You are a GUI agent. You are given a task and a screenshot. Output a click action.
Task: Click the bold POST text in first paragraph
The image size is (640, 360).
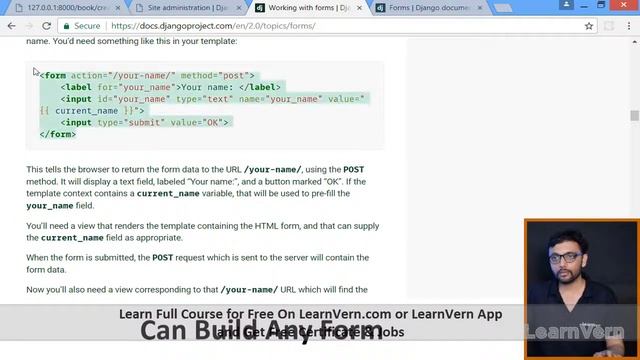pyautogui.click(x=353, y=169)
